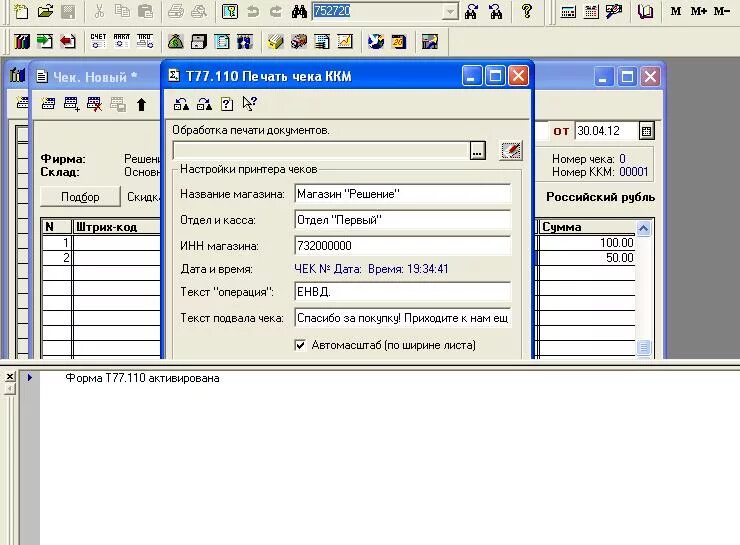Click row number 2 in the Чек table
Viewport: 740px width, 545px height.
57,258
